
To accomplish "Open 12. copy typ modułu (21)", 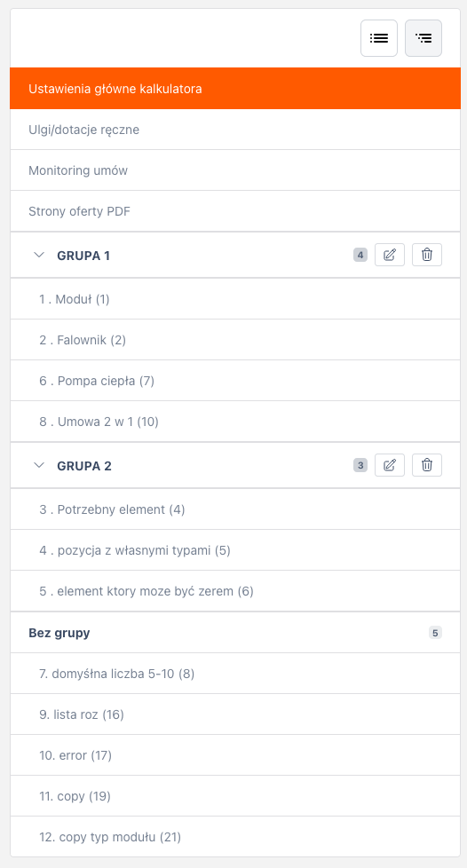I will pos(235,837).
